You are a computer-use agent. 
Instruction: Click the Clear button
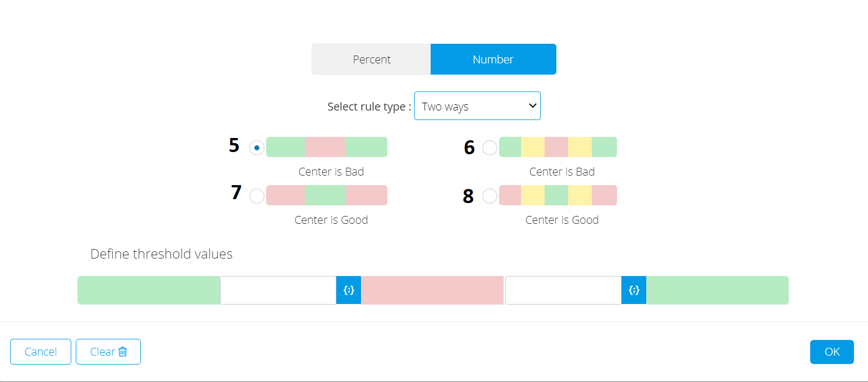click(108, 352)
